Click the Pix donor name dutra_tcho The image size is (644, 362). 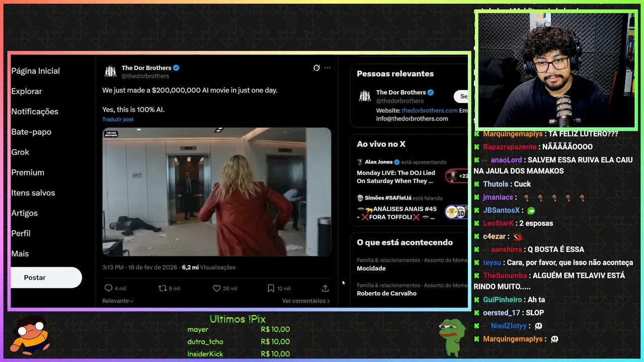pyautogui.click(x=205, y=342)
